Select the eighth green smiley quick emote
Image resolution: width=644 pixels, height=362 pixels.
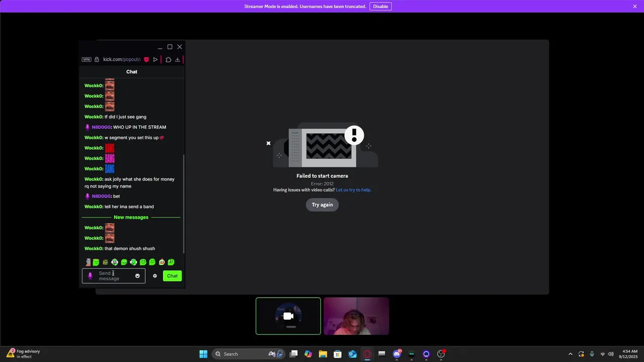pos(152,262)
